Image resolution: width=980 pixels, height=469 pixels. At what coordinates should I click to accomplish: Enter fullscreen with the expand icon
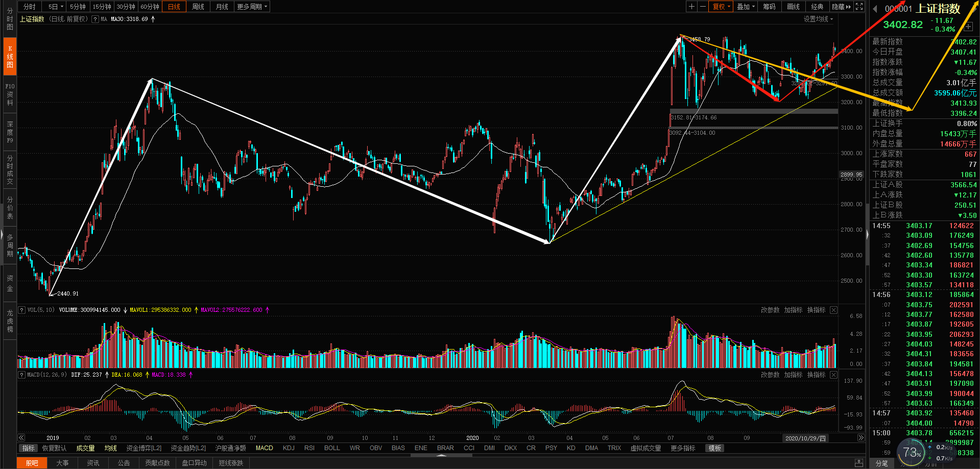pyautogui.click(x=859, y=7)
